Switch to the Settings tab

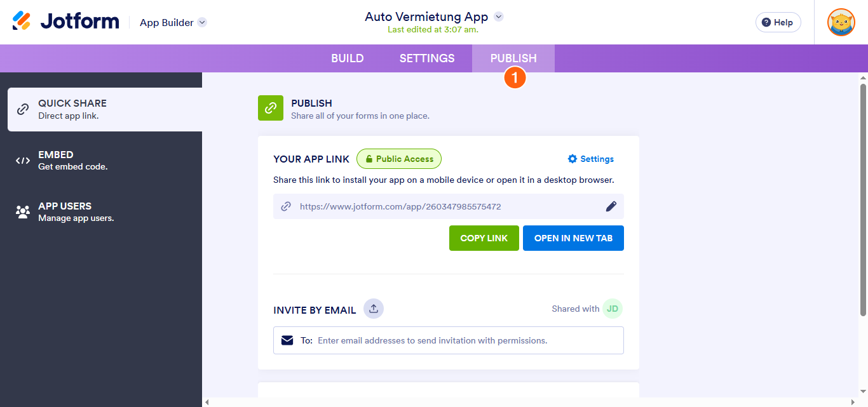427,58
